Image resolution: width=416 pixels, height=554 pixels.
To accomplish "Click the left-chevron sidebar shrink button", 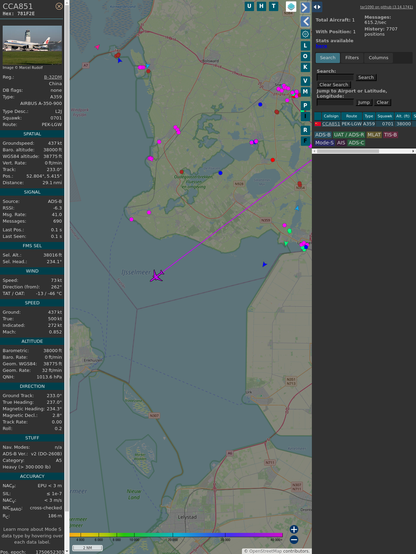I will [305, 21].
